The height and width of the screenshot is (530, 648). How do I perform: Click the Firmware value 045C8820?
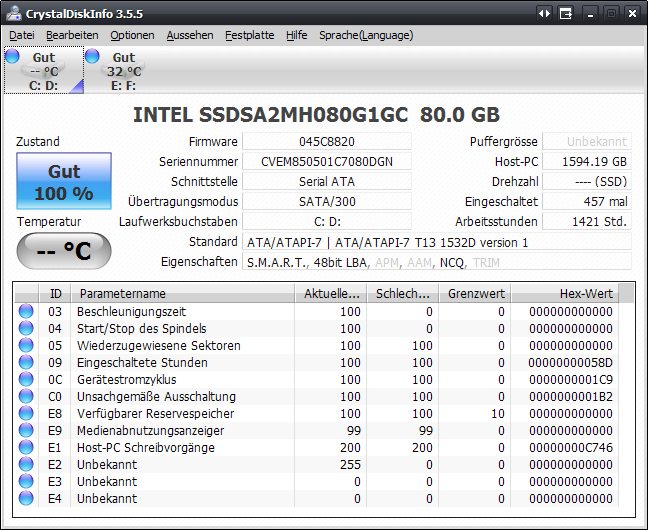[326, 142]
